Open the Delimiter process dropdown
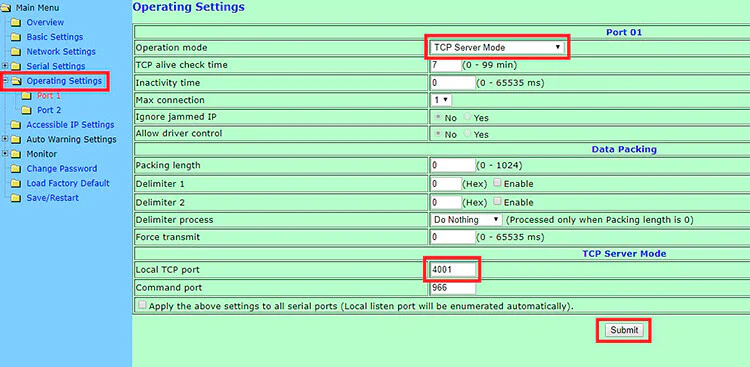This screenshot has height=367, width=750. pos(466,220)
